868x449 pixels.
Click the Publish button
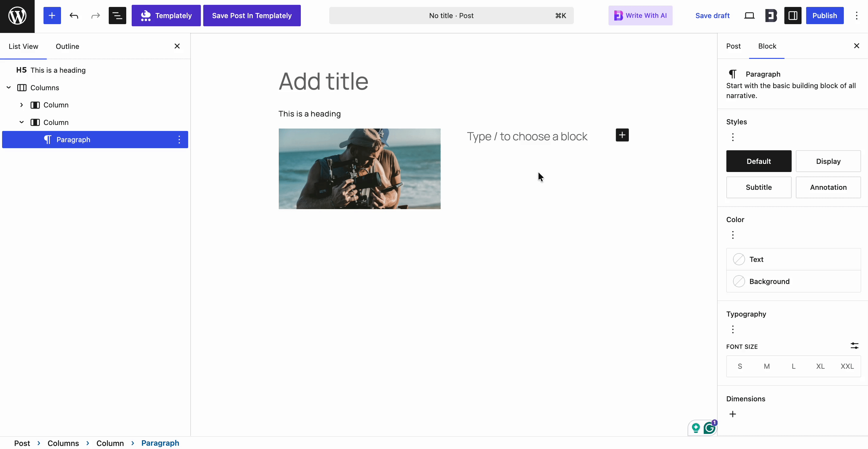coord(825,15)
